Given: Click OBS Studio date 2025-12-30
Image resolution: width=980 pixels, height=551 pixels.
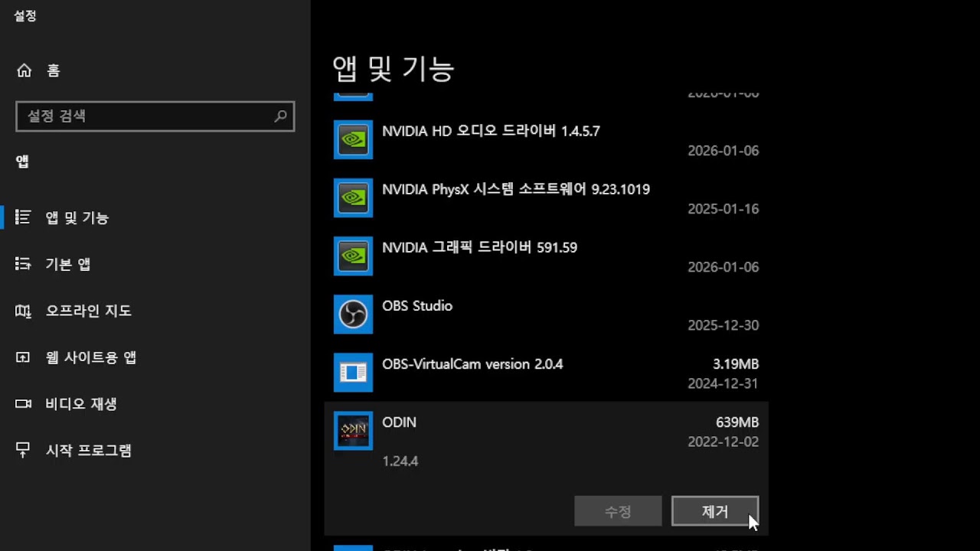Looking at the screenshot, I should [x=724, y=325].
